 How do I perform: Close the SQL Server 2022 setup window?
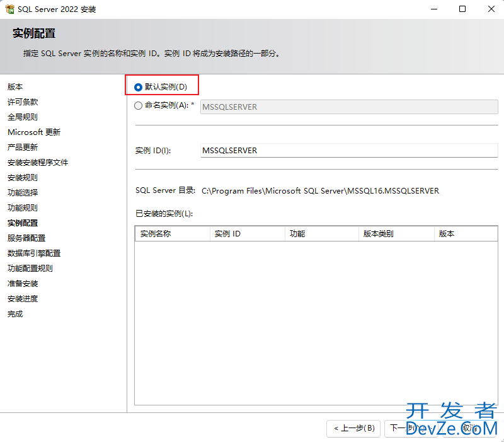click(x=491, y=9)
